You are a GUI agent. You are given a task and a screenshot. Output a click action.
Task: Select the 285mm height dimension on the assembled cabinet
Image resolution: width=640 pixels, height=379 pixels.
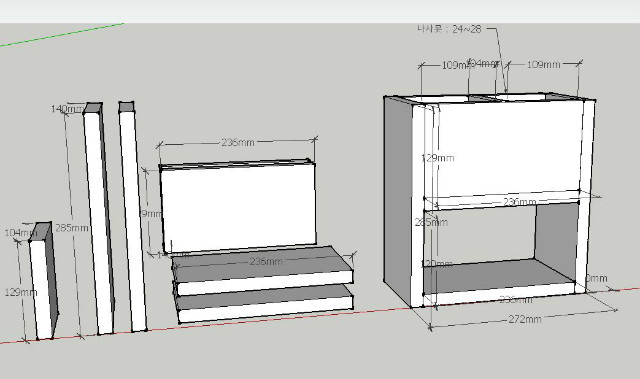431,222
